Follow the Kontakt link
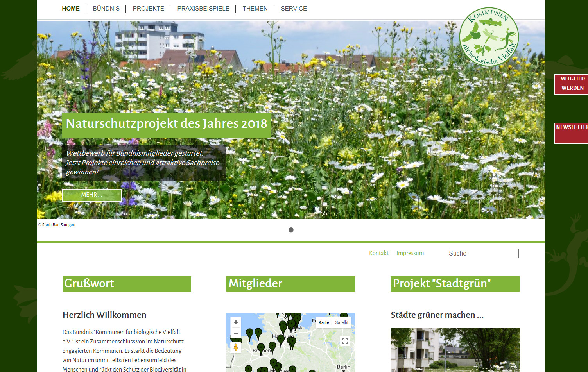This screenshot has width=588, height=372. coord(378,253)
